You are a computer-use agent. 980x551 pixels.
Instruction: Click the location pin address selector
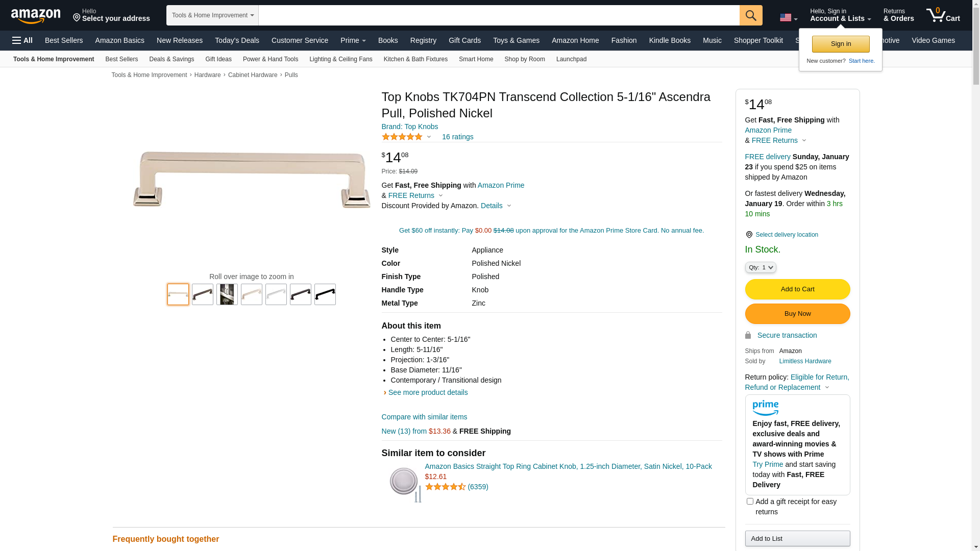tap(111, 15)
